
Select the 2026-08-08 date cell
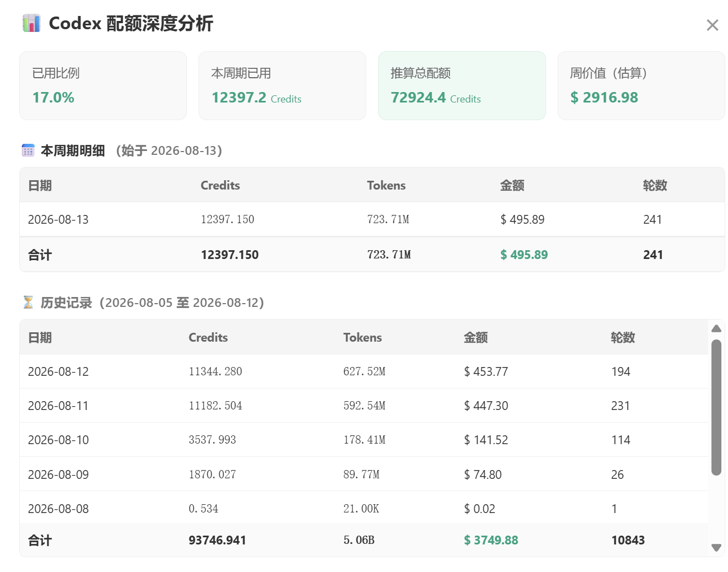(58, 509)
